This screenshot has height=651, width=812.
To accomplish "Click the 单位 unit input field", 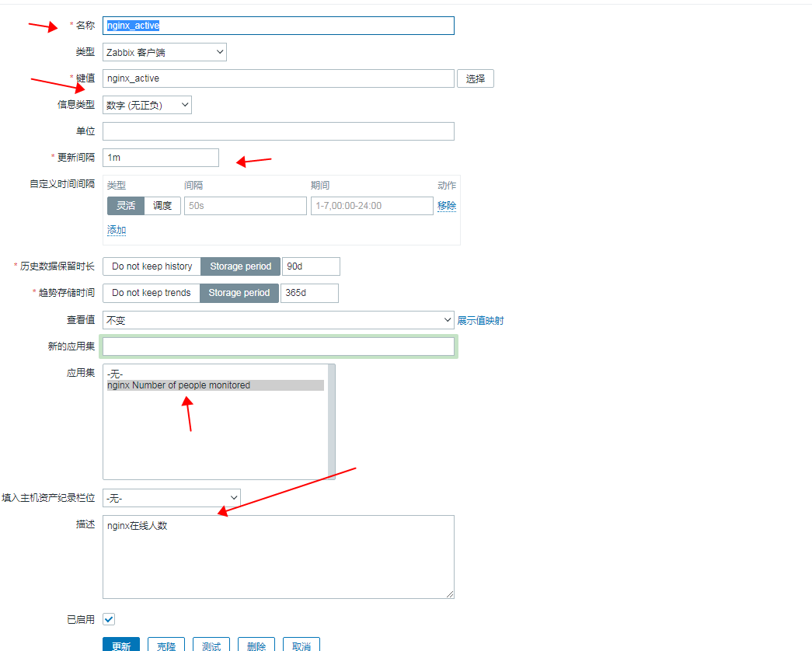I will point(278,131).
